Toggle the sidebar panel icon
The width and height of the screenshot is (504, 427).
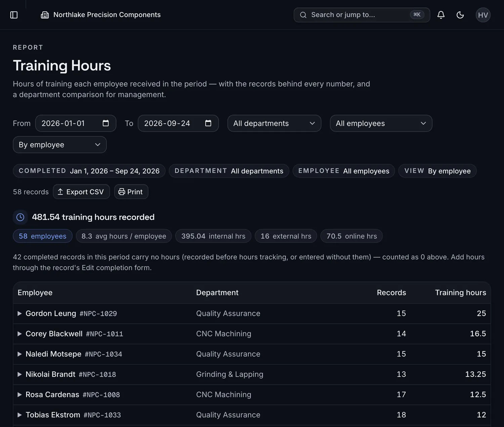point(14,15)
